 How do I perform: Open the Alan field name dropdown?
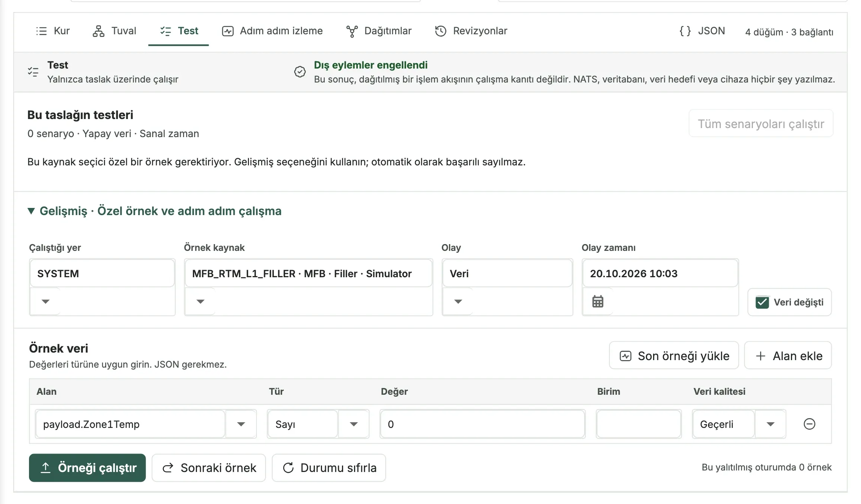point(241,424)
